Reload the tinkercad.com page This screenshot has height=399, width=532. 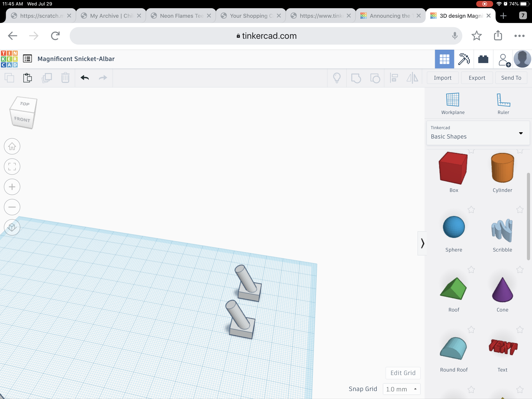pos(55,36)
